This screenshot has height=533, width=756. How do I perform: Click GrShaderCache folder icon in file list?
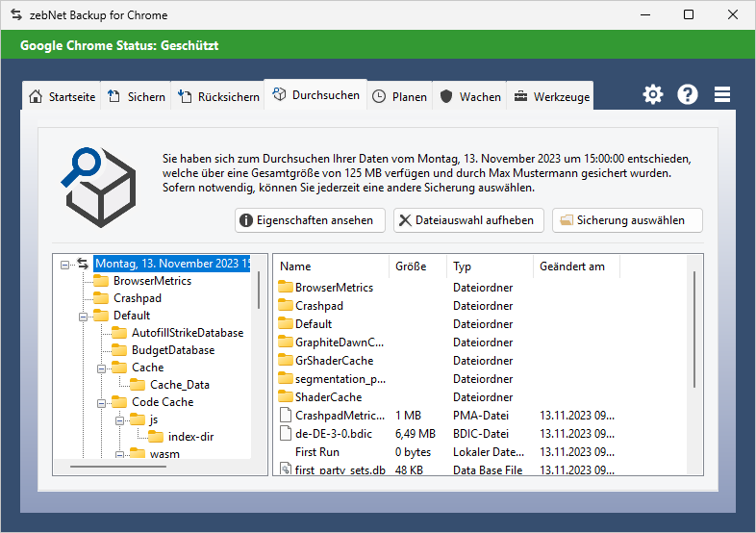click(x=286, y=361)
